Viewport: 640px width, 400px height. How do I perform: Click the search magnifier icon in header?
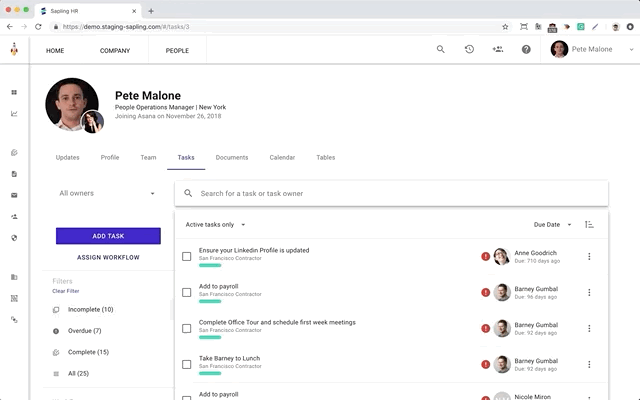[x=441, y=49]
